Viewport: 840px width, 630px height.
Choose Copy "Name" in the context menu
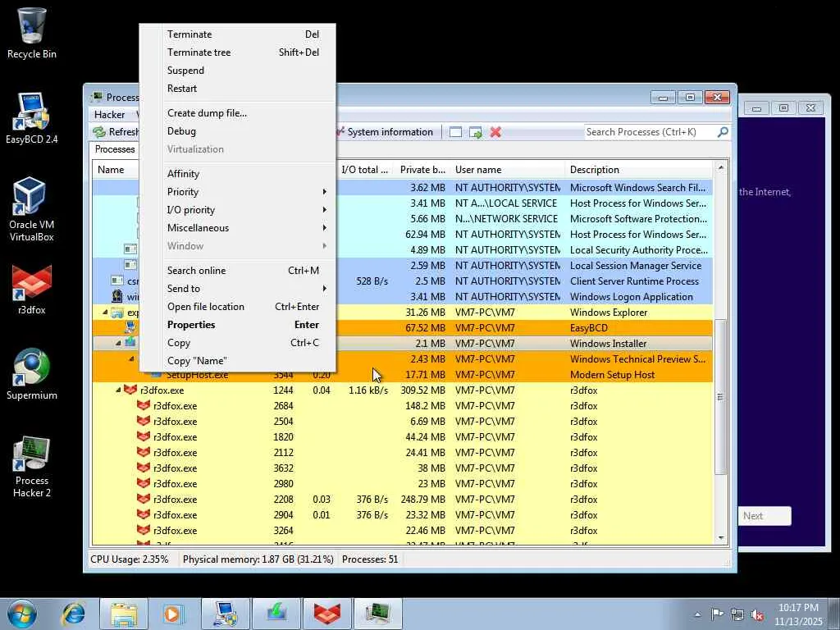(x=237, y=361)
